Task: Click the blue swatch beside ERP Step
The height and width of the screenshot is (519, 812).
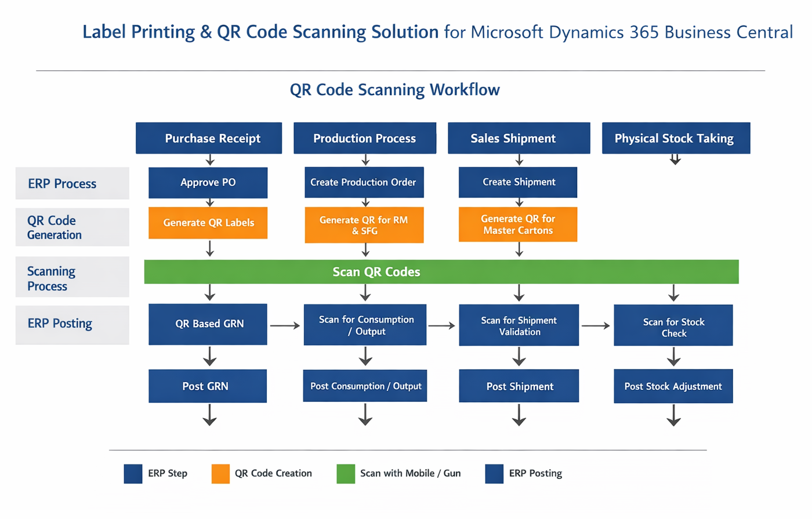Action: click(x=133, y=474)
